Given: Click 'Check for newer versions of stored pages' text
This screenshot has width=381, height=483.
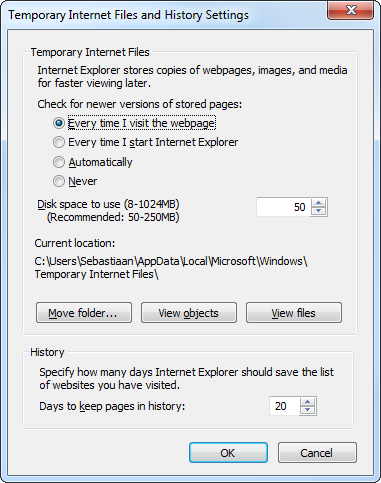Looking at the screenshot, I should click(x=140, y=104).
